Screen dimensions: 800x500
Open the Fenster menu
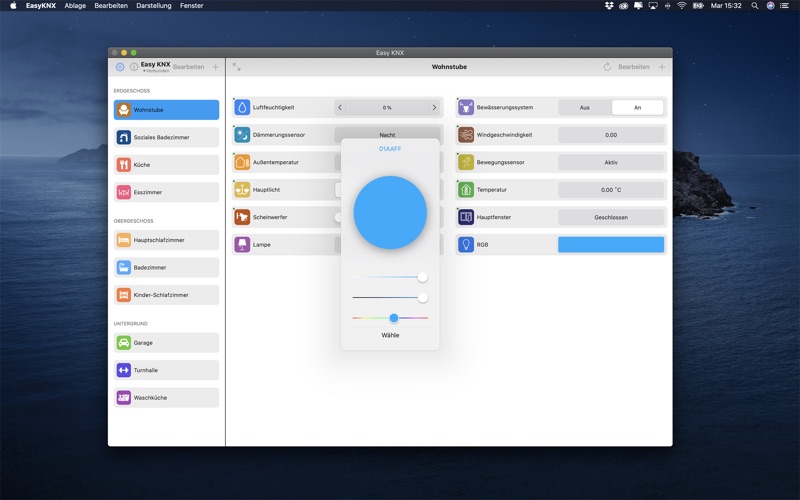pos(191,6)
